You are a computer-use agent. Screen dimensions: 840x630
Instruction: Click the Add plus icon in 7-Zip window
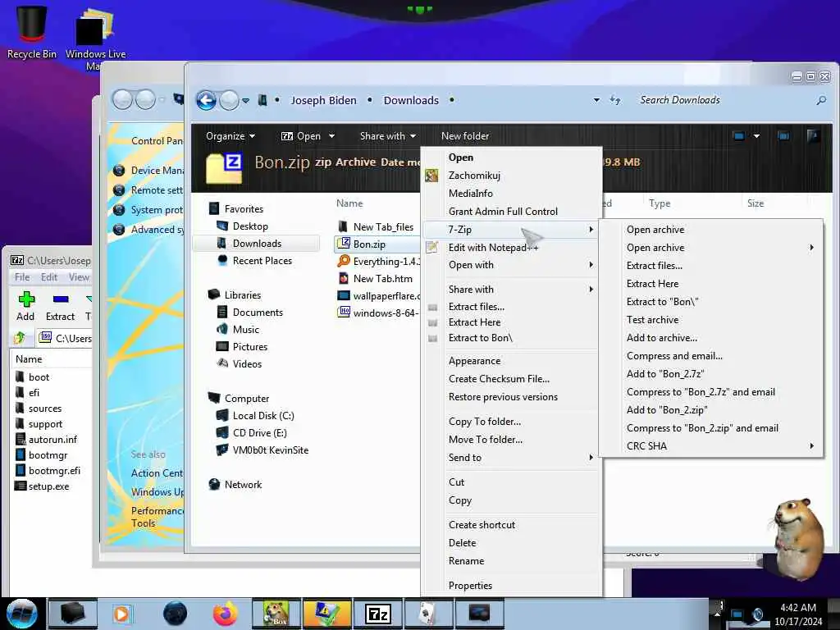tap(25, 299)
